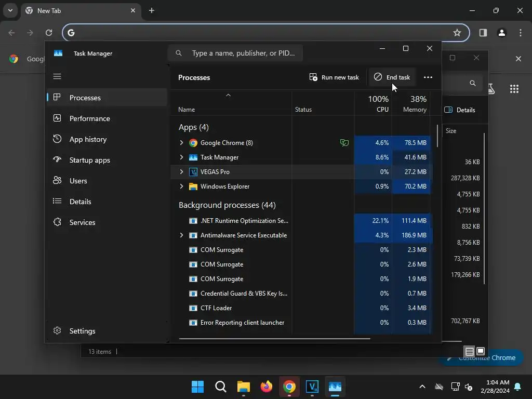Open Chrome side panel icon
This screenshot has height=399, width=532.
(483, 33)
